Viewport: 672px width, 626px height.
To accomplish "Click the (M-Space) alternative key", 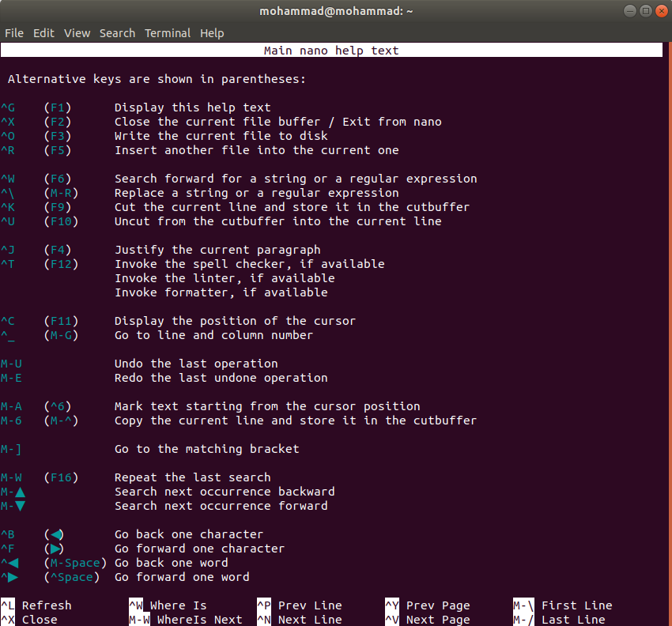I will pyautogui.click(x=75, y=563).
